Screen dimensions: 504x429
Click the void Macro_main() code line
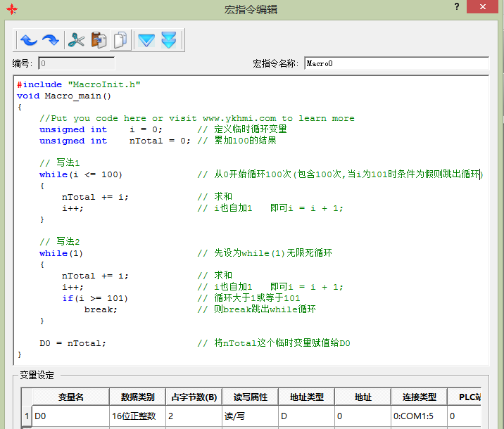click(x=63, y=96)
